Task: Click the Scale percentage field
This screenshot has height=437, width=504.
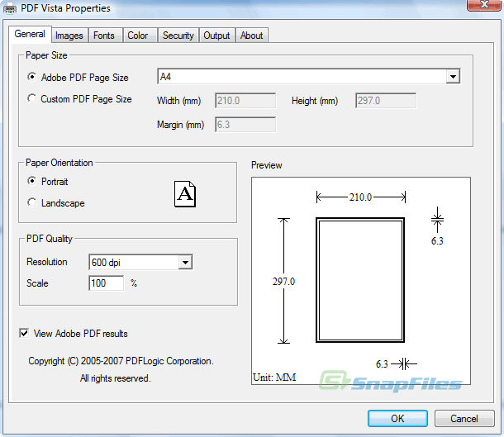Action: click(x=106, y=283)
